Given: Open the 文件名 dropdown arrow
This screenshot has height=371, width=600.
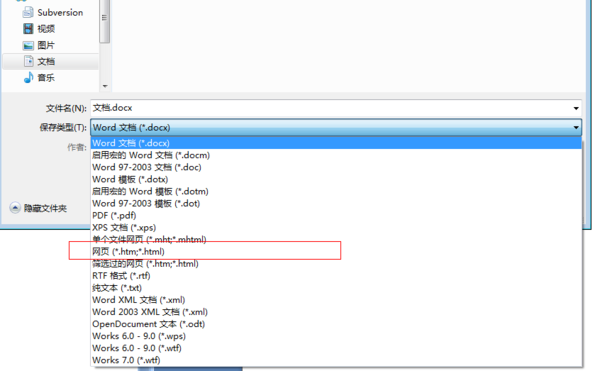Looking at the screenshot, I should pos(576,108).
